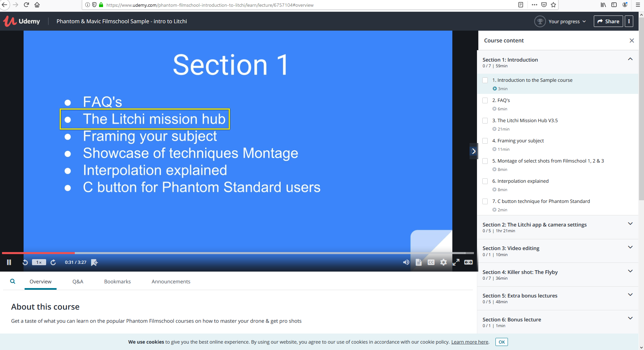
Task: Open in-course search
Action: [x=13, y=281]
